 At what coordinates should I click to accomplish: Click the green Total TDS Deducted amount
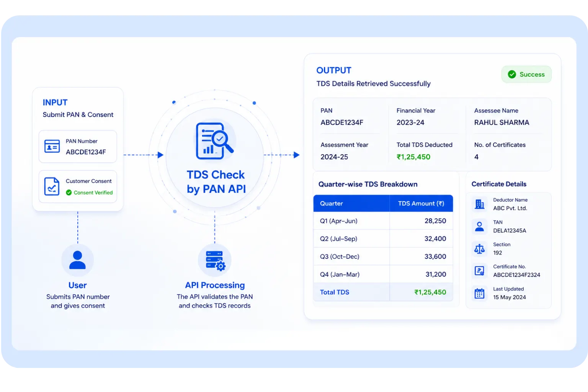[413, 157]
